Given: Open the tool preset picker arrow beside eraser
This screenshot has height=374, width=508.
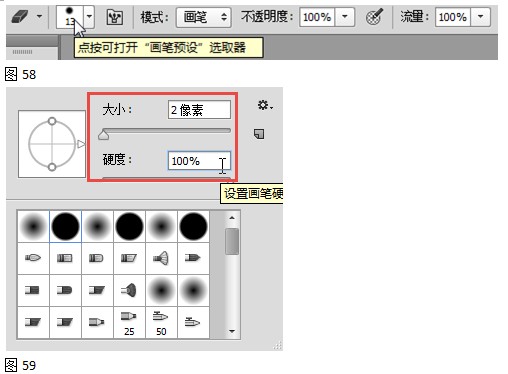Looking at the screenshot, I should [x=39, y=16].
